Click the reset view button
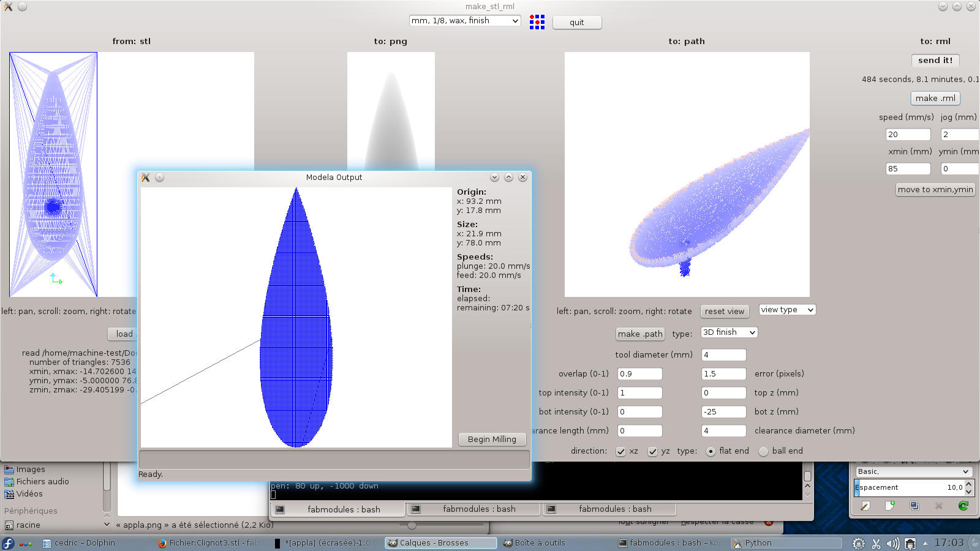Image resolution: width=980 pixels, height=551 pixels. (725, 312)
